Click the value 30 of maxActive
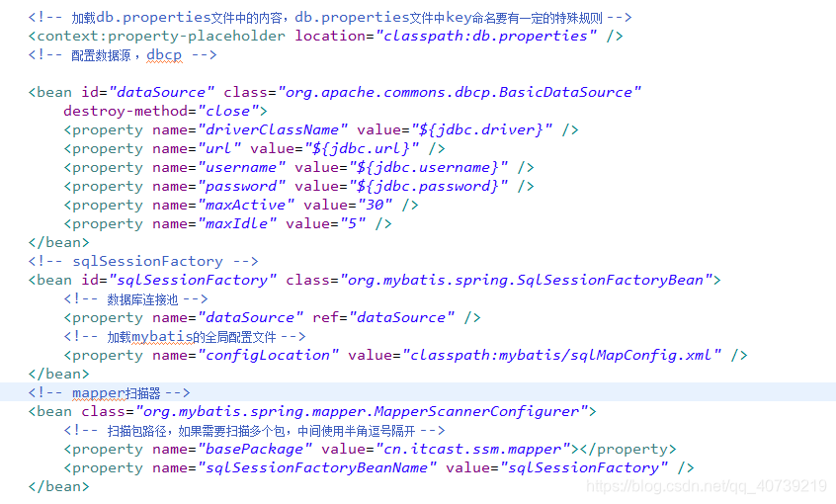The width and height of the screenshot is (836, 504). (x=376, y=205)
